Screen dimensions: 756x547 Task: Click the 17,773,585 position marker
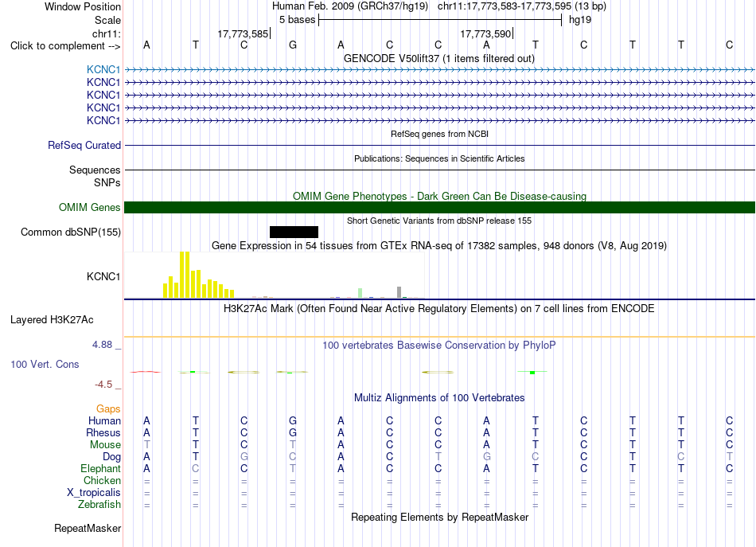click(243, 33)
